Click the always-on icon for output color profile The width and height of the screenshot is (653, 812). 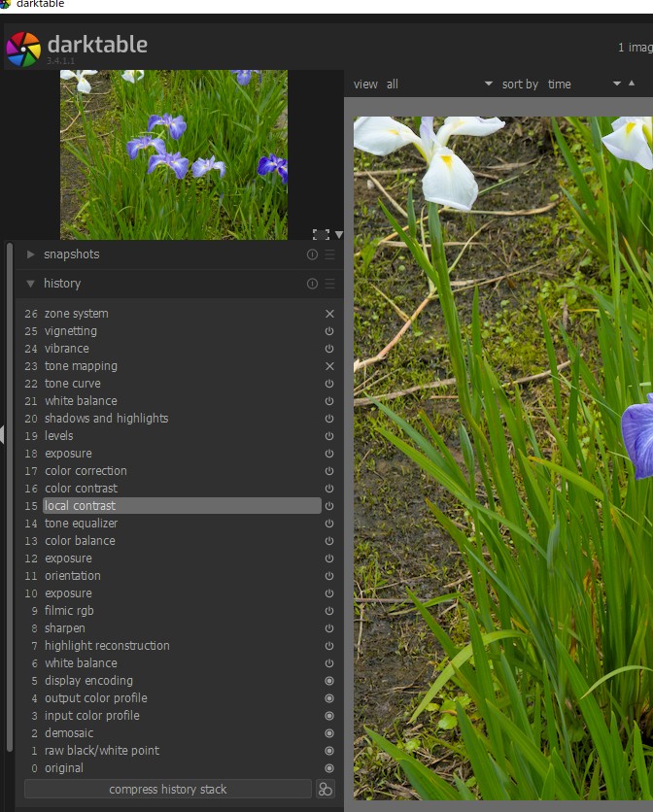(329, 698)
